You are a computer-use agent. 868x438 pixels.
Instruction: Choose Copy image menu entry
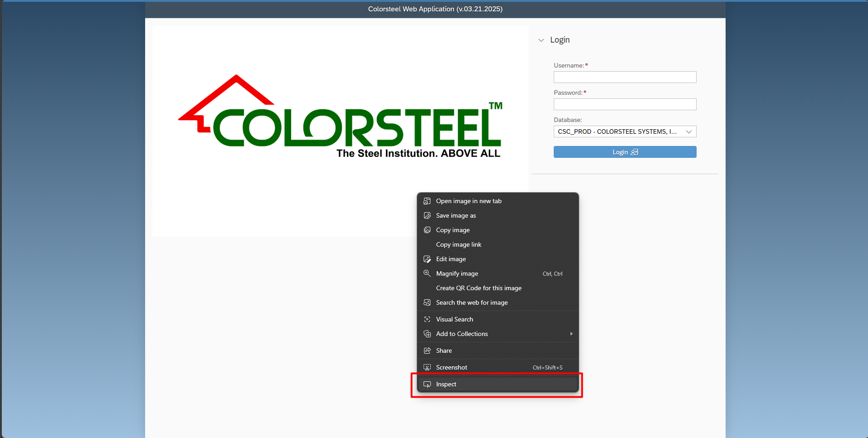(497, 230)
